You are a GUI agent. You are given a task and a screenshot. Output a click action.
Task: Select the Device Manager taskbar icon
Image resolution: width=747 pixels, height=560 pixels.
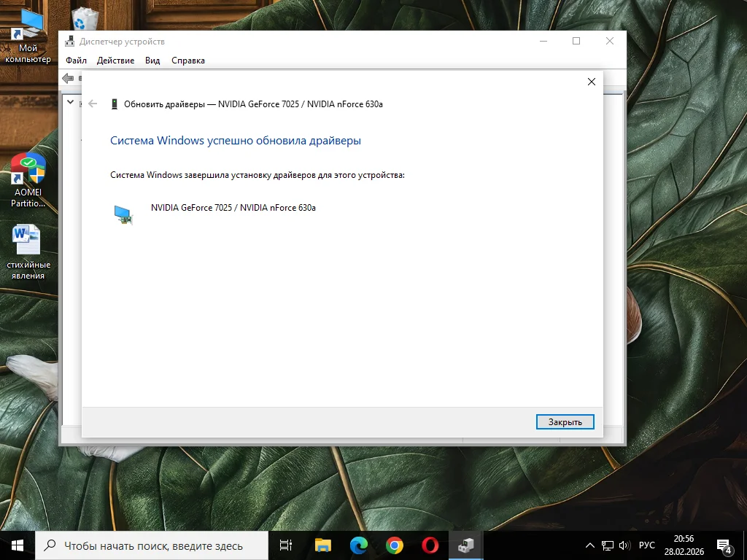(465, 545)
